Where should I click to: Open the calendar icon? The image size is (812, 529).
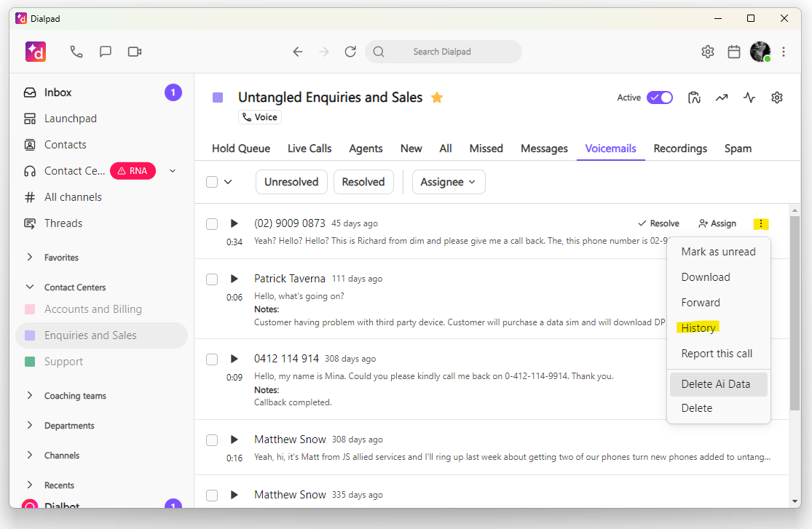point(734,52)
